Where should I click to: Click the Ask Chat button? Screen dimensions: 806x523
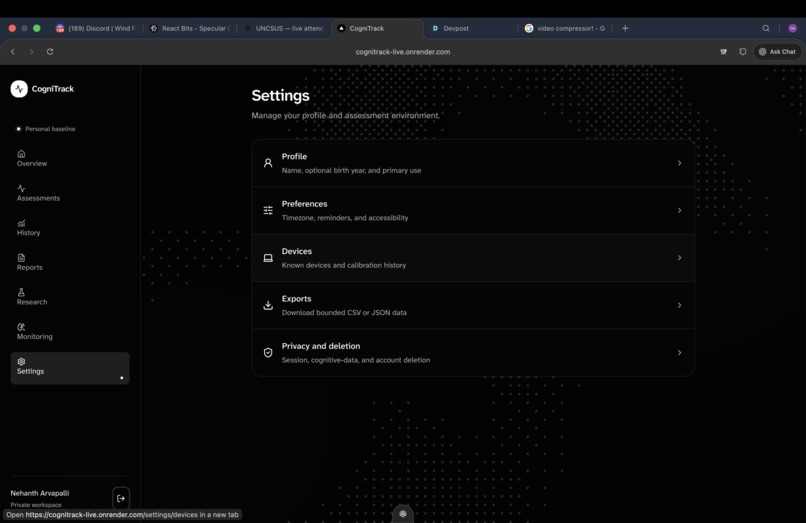(x=777, y=51)
